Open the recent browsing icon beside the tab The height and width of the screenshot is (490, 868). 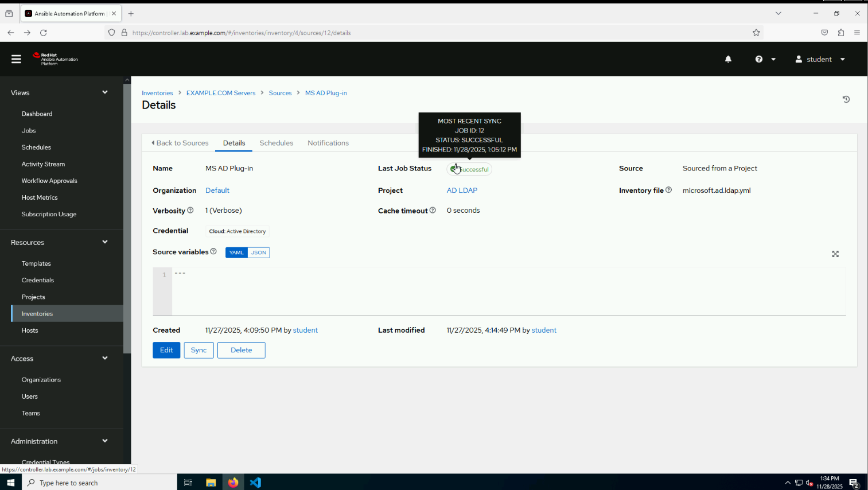[9, 13]
